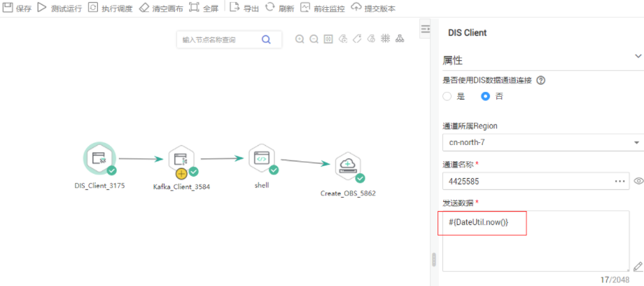Click the auto layout hierarchy icon
Screen dimensions: 644x286
[399, 39]
